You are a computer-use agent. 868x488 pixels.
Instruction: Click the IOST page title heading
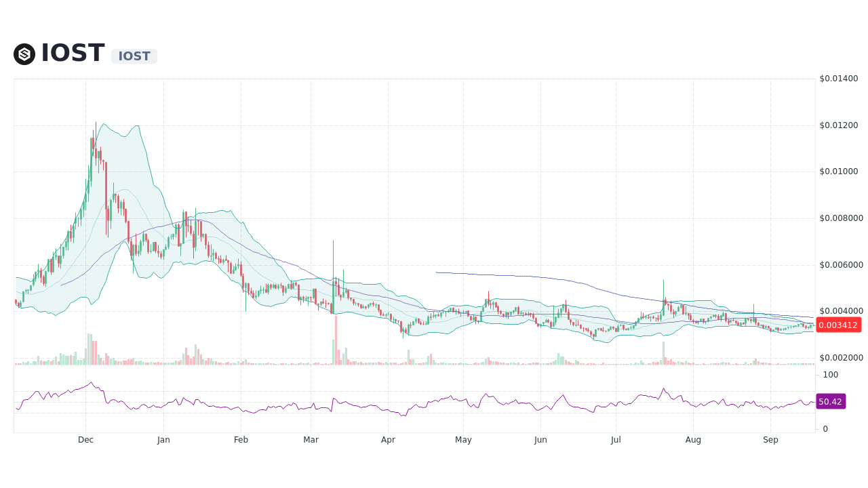click(72, 52)
